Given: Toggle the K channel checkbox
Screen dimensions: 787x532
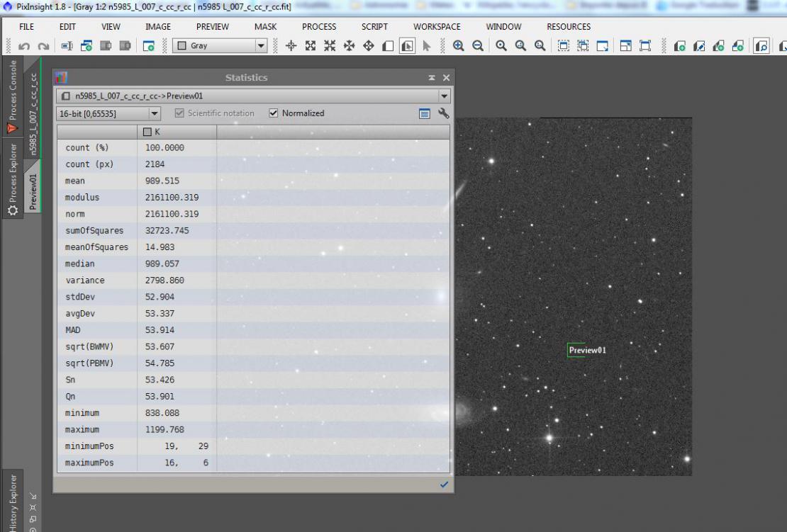Looking at the screenshot, I should coord(147,132).
